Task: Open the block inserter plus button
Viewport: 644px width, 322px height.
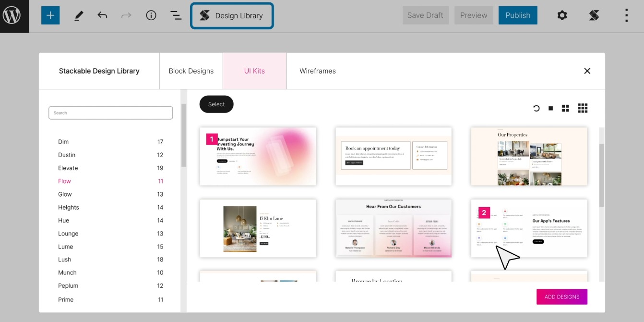Action: point(50,15)
